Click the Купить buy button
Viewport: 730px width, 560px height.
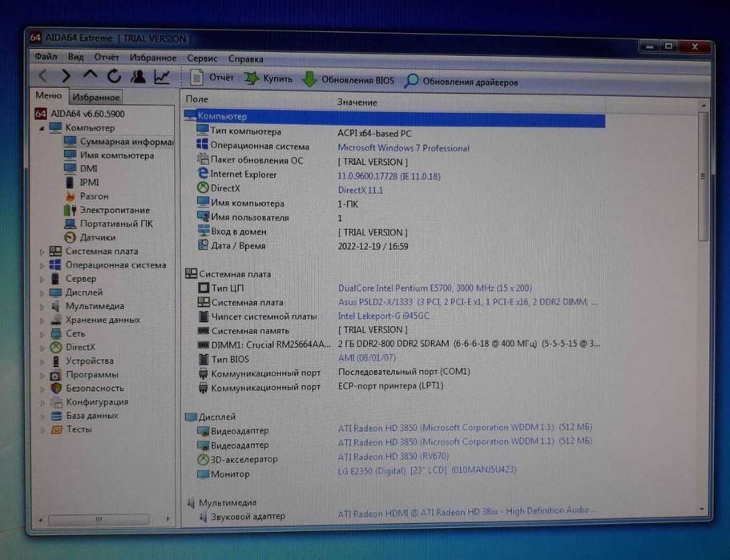(268, 79)
